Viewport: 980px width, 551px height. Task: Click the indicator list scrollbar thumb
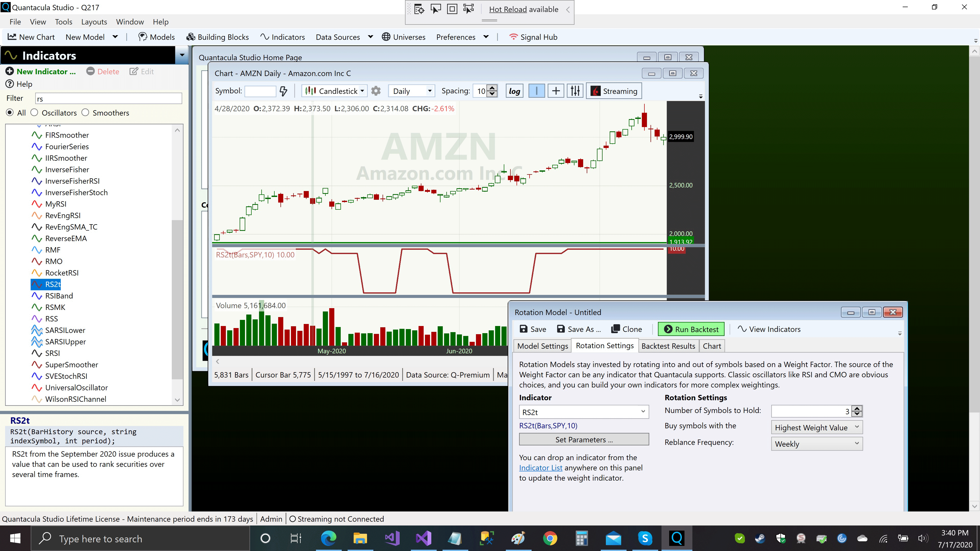click(177, 300)
